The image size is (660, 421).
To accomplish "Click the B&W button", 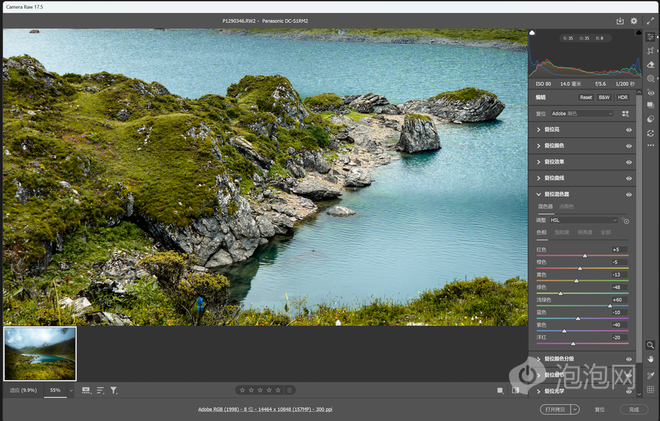I will coord(604,98).
